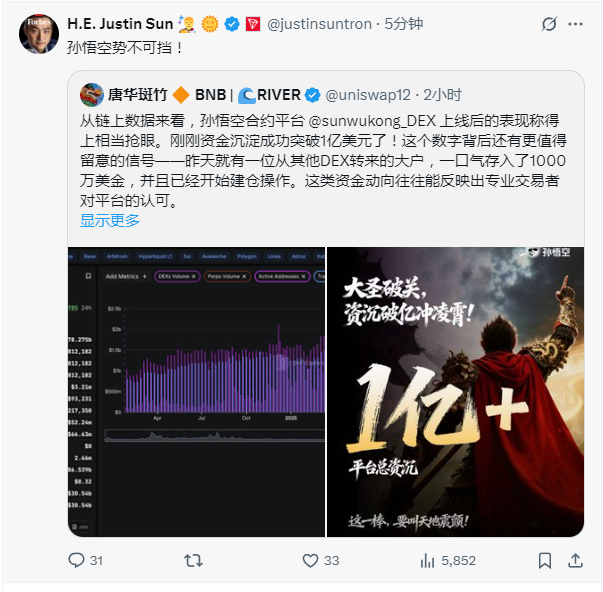The height and width of the screenshot is (592, 603).
Task: Click the quoted tweet text body
Action: 323,161
